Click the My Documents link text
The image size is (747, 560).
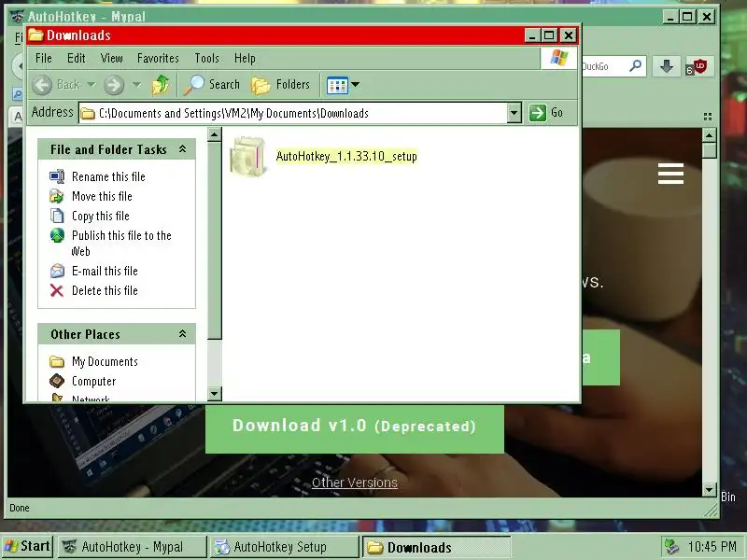(105, 361)
